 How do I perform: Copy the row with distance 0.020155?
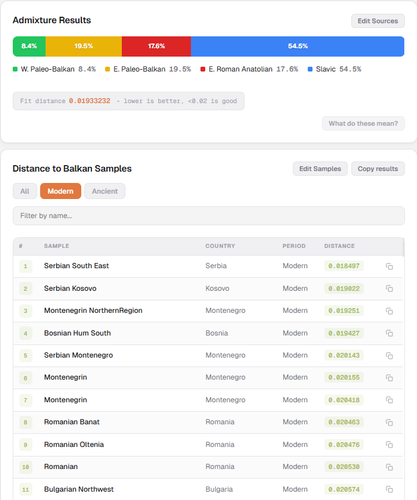[389, 378]
